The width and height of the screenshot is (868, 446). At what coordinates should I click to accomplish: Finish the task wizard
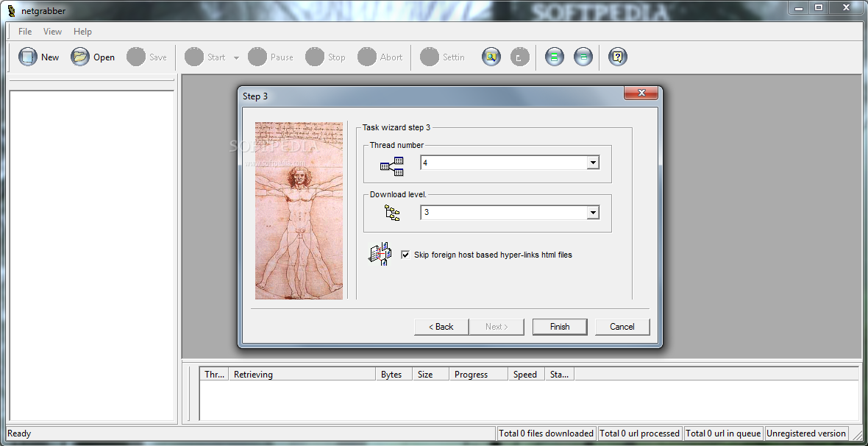(x=560, y=327)
